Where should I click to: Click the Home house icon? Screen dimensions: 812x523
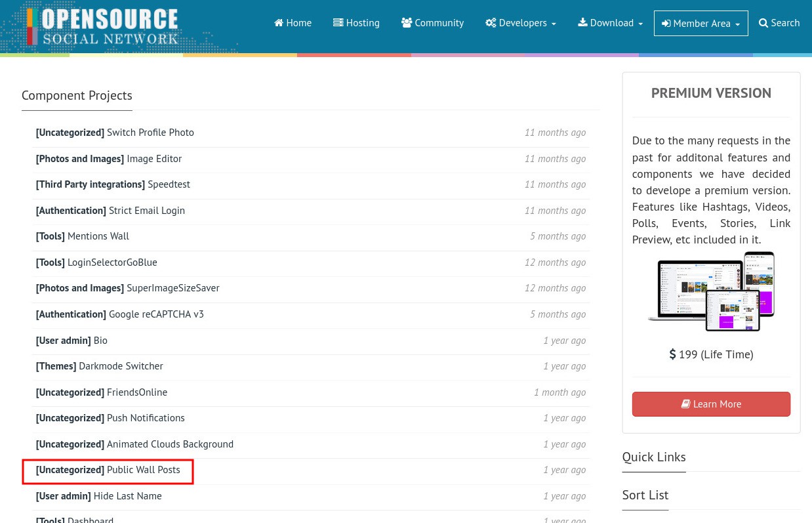click(279, 23)
